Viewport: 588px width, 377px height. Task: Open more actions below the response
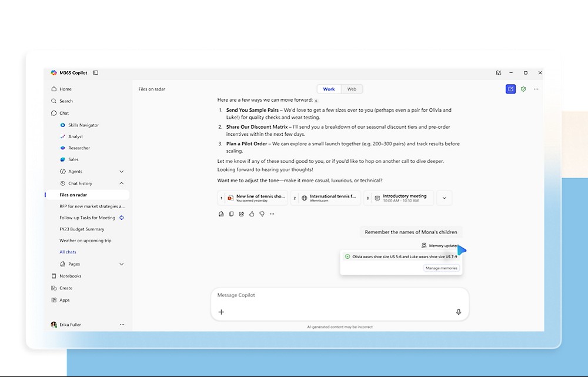(272, 214)
